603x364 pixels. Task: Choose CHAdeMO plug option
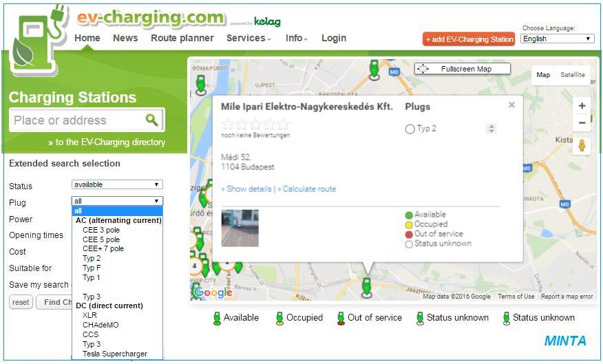pyautogui.click(x=100, y=325)
